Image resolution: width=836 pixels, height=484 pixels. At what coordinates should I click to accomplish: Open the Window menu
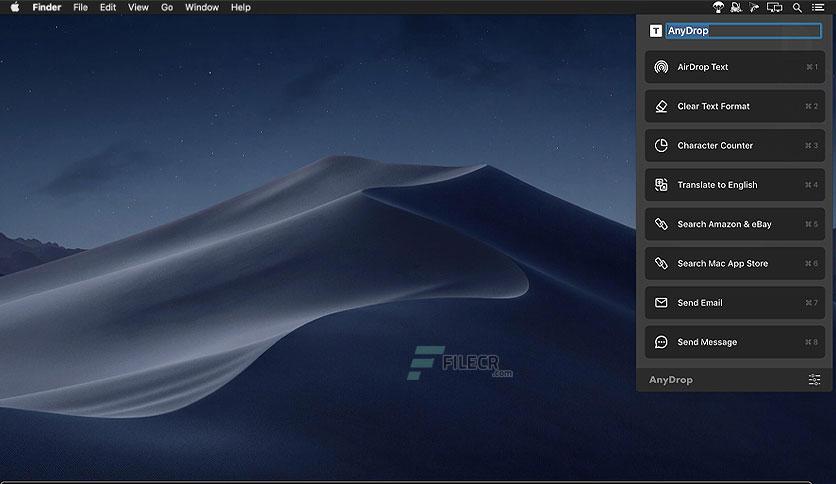202,7
